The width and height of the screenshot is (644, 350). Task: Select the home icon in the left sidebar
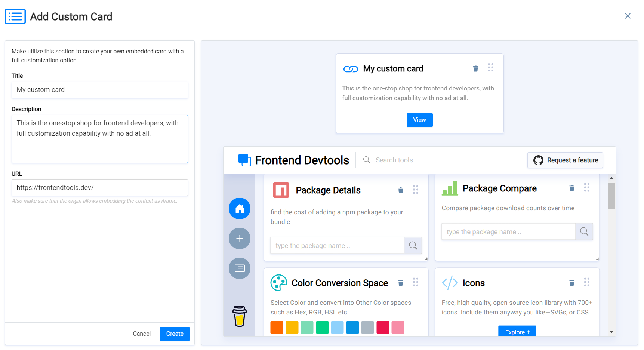pos(240,208)
